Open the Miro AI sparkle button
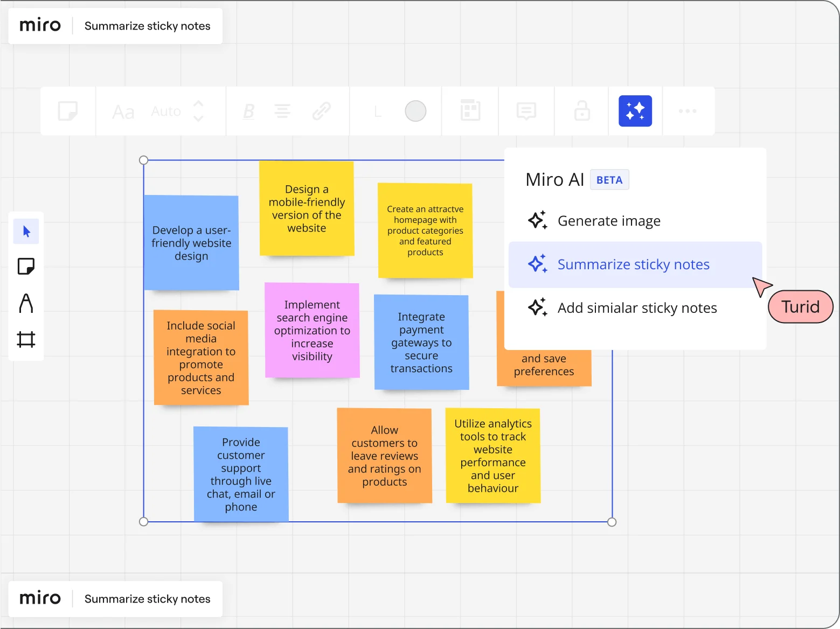Image resolution: width=840 pixels, height=629 pixels. (635, 111)
